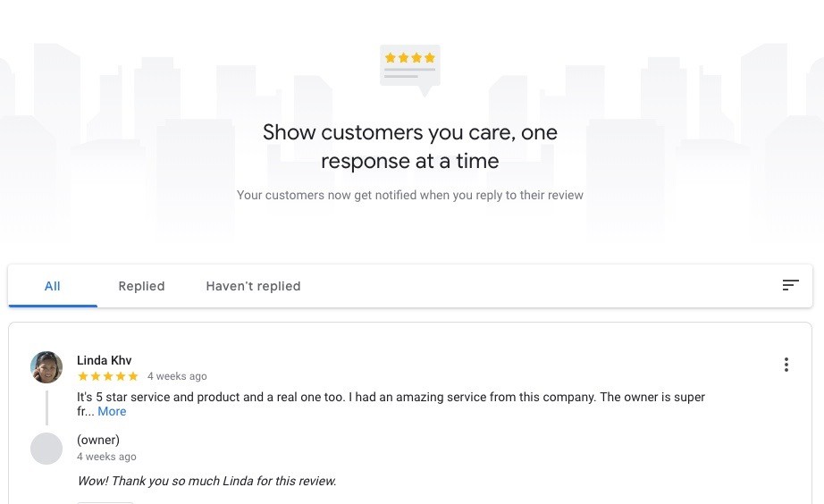Expand the review with the More link
Viewport: 824px width, 504px height.
[x=112, y=412]
